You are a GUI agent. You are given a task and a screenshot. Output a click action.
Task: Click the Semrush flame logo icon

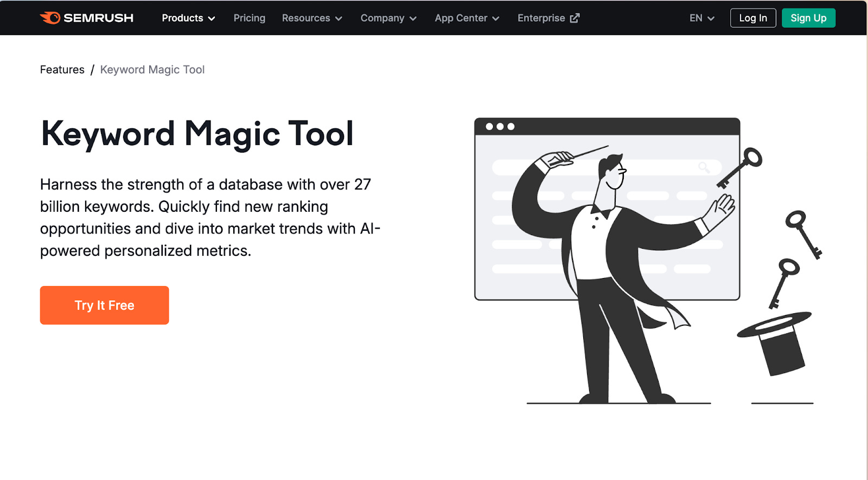tap(50, 18)
